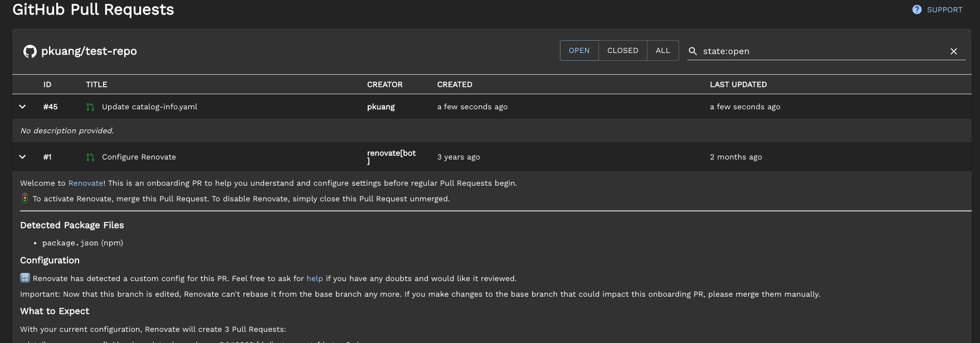Screen dimensions: 980x343
Task: Open the Update catalog-info.yaml pull request
Action: click(149, 107)
